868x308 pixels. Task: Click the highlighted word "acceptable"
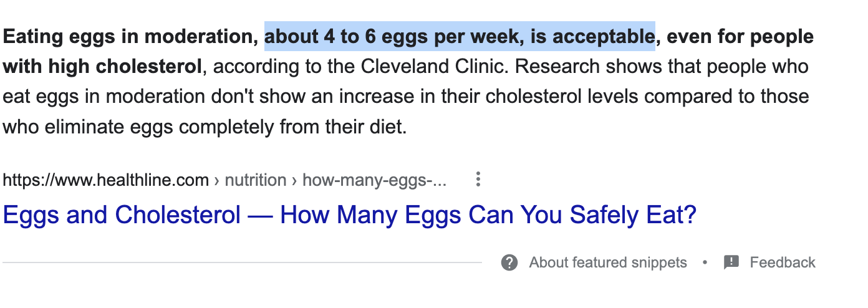point(603,37)
